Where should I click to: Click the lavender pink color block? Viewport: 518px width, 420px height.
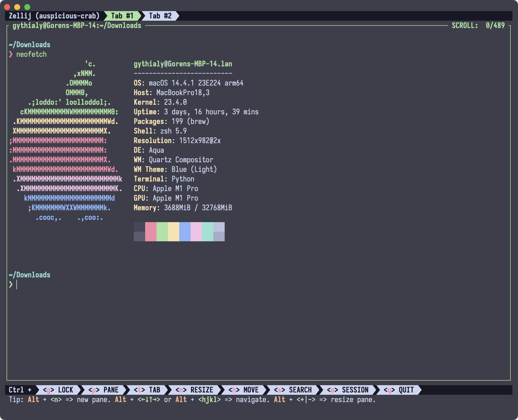point(196,232)
